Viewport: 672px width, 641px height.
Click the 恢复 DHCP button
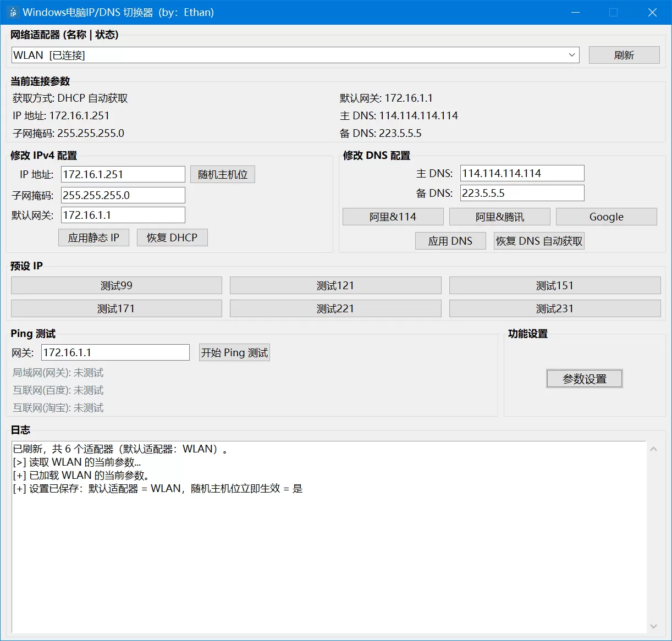tap(172, 237)
